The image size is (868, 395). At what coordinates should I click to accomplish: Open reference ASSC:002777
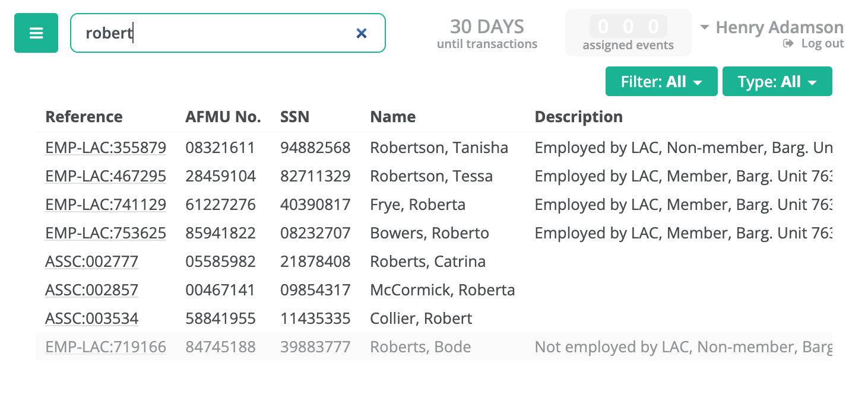[x=92, y=262]
